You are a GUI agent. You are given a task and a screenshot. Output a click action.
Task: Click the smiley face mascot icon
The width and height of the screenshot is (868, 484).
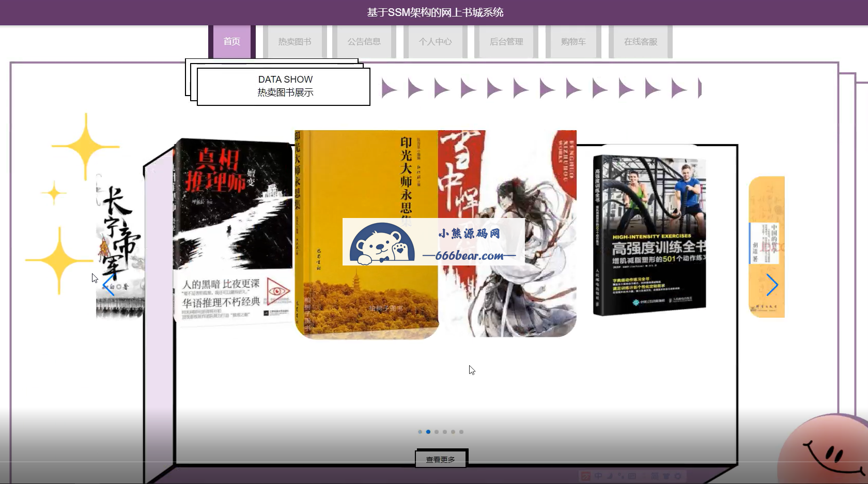(x=824, y=449)
